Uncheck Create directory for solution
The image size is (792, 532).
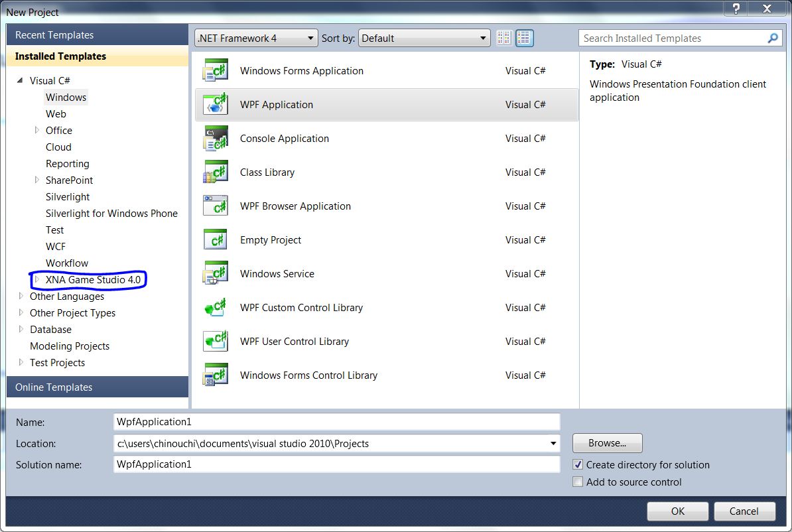point(578,465)
